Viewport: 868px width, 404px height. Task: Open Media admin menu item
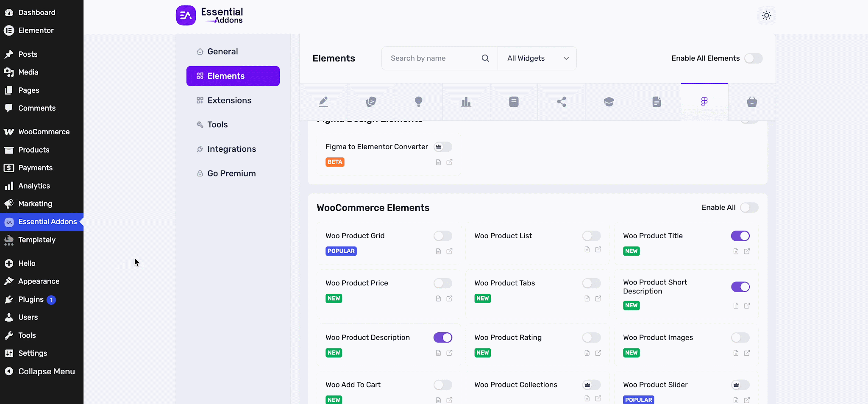(x=42, y=72)
